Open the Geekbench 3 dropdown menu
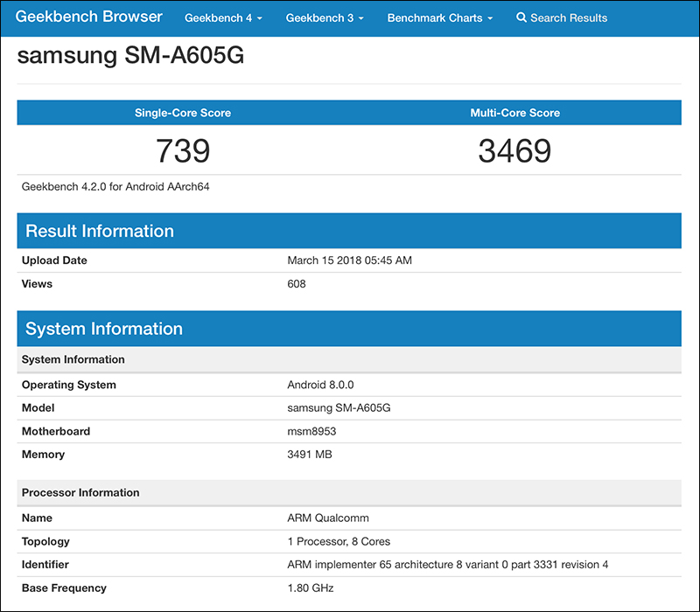 click(x=319, y=17)
